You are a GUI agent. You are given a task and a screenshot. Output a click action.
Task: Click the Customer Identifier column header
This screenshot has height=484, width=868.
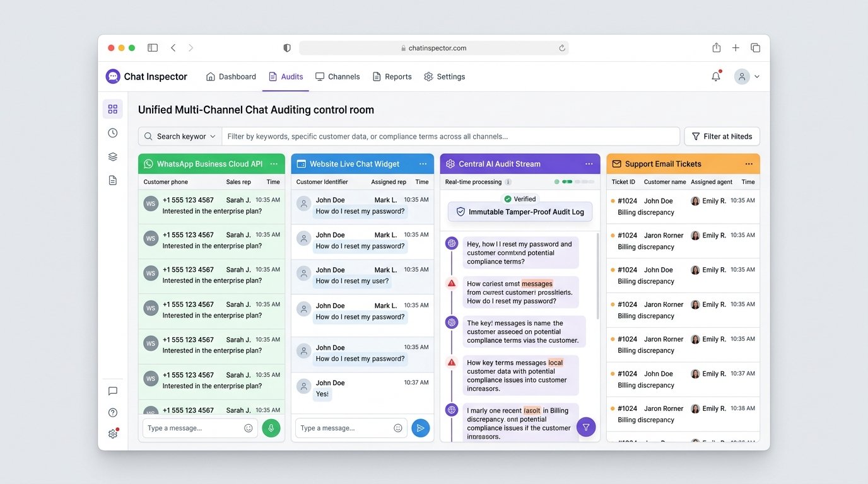tap(322, 182)
